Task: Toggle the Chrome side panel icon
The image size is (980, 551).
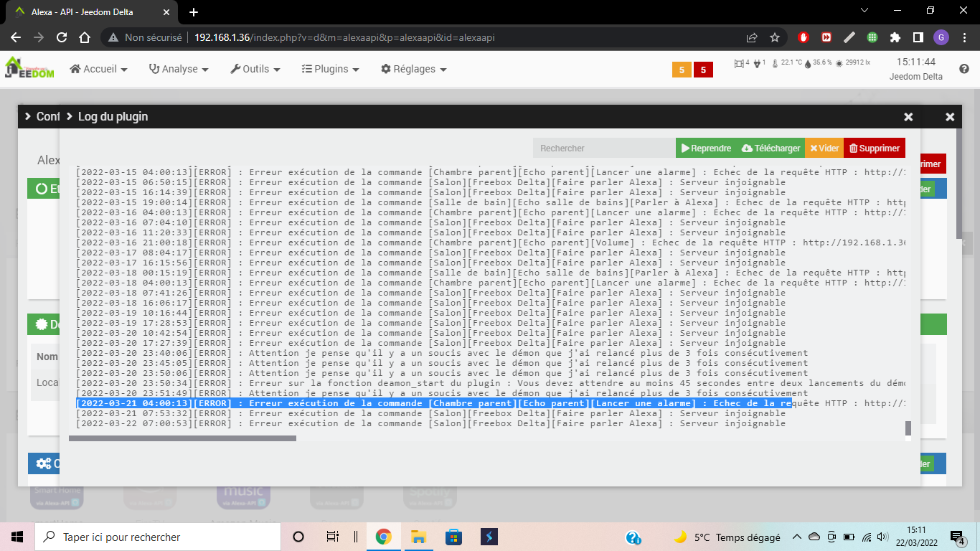Action: (x=918, y=37)
